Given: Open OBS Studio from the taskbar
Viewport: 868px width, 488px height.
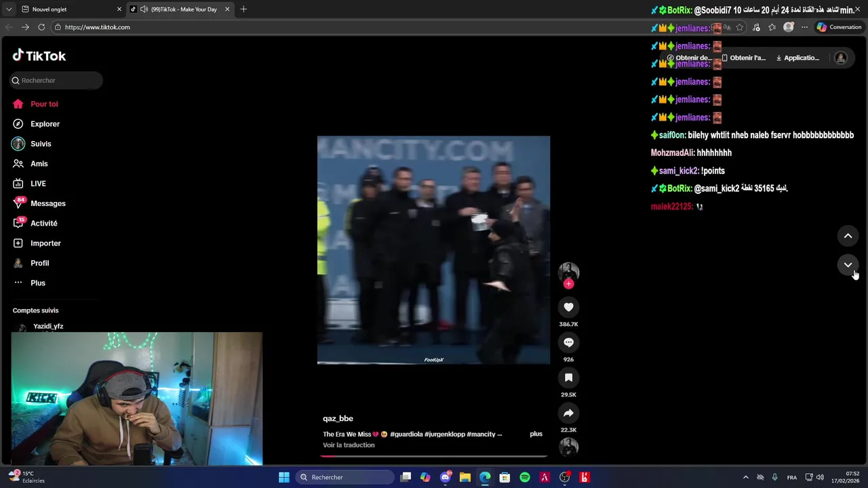Looking at the screenshot, I should tap(564, 477).
